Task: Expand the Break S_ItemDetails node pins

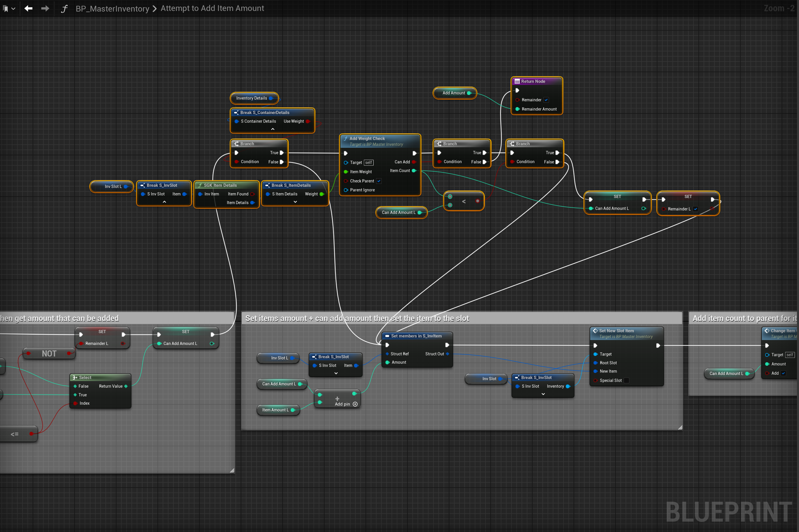Action: (295, 202)
